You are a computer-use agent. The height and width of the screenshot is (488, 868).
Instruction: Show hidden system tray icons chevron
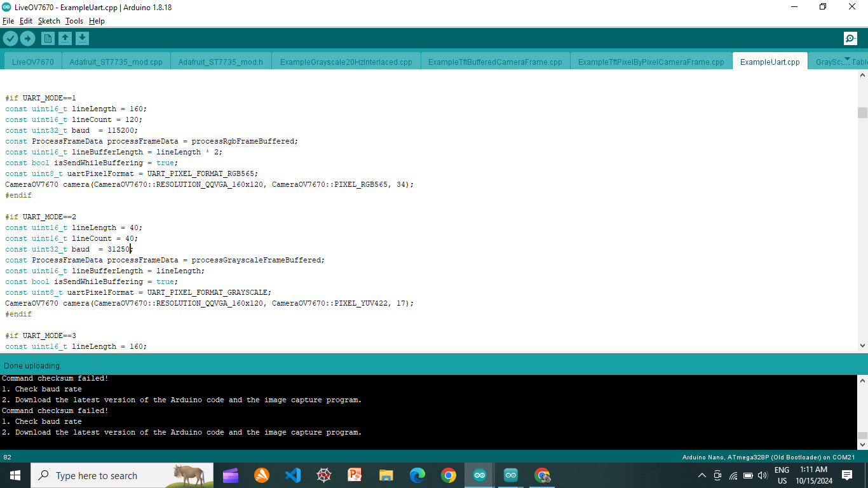tap(702, 475)
